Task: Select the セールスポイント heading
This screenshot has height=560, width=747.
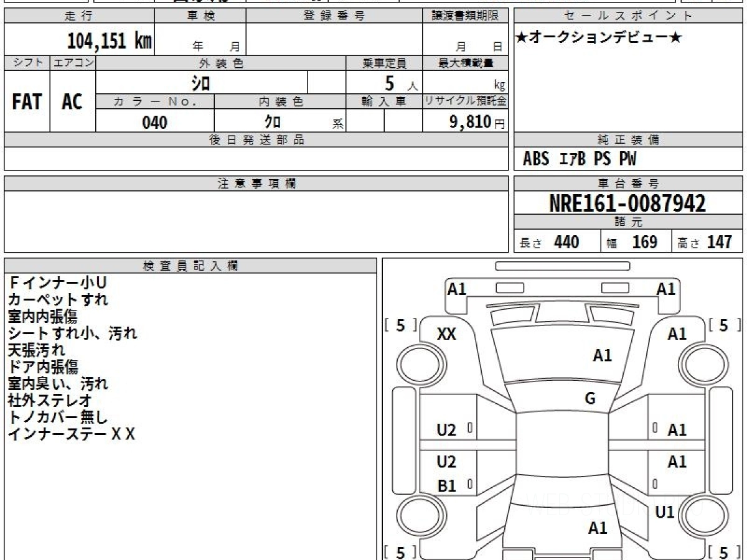Action: pyautogui.click(x=628, y=16)
